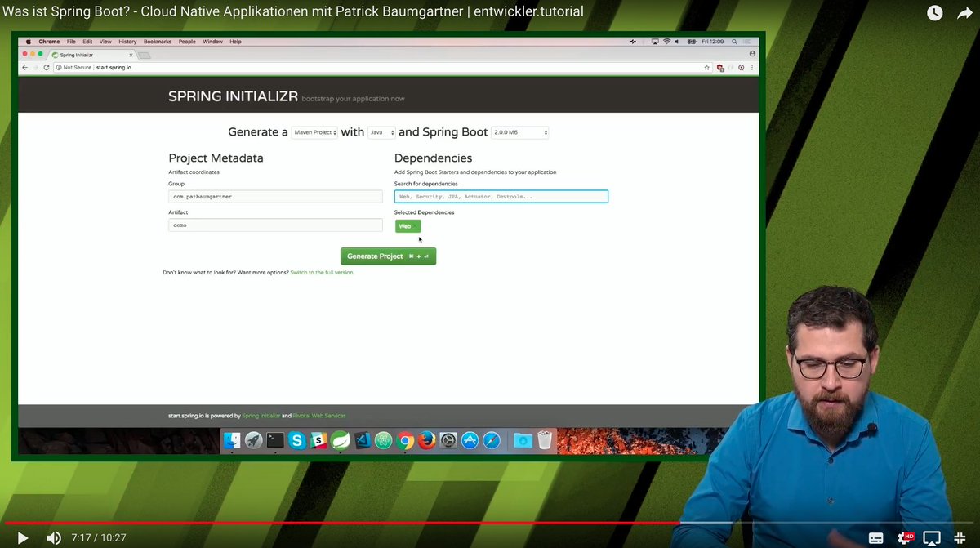Viewport: 980px width, 548px height.
Task: Open the Apple menu
Action: 28,41
